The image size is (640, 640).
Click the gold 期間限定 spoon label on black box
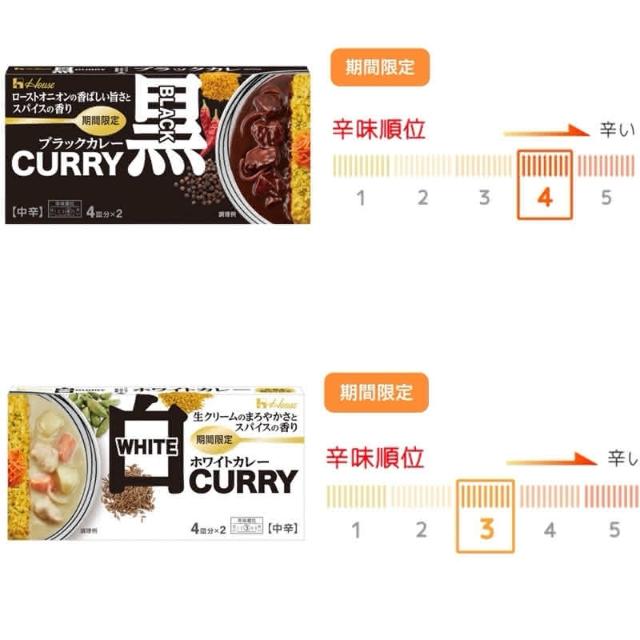click(100, 120)
